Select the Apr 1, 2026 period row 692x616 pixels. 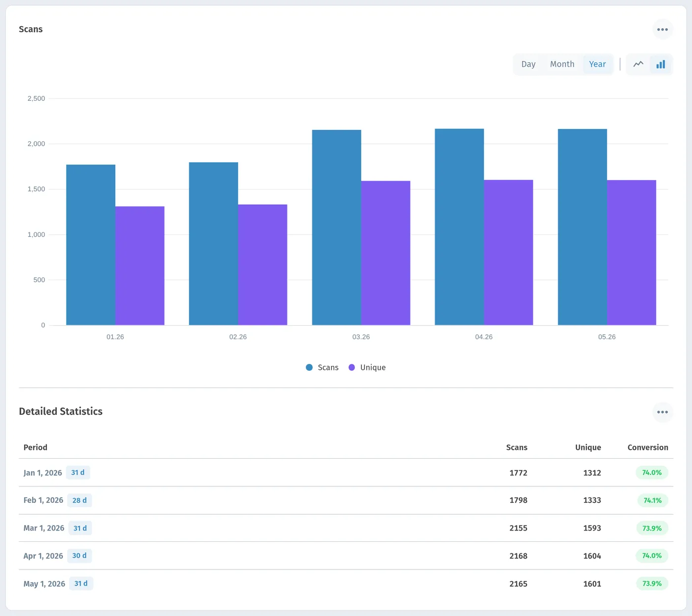346,556
